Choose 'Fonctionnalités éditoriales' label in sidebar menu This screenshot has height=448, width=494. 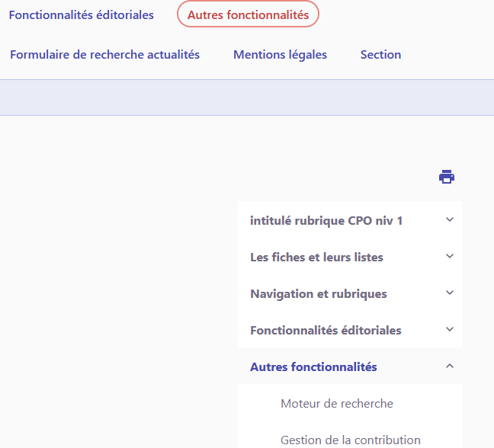click(x=326, y=331)
